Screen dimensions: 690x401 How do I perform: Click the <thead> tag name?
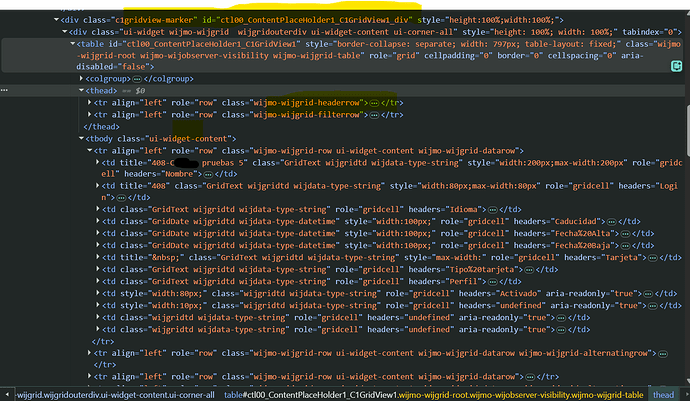[x=102, y=91]
